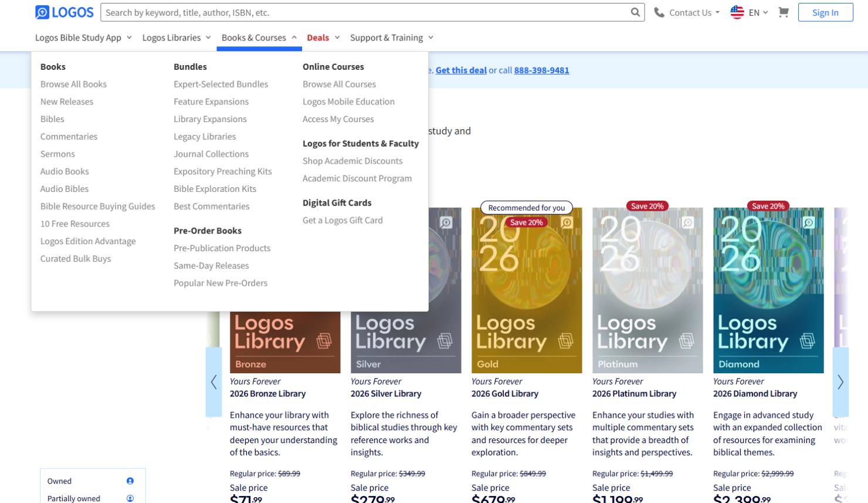Click the Get this deal link
This screenshot has height=503, width=868.
[x=461, y=70]
